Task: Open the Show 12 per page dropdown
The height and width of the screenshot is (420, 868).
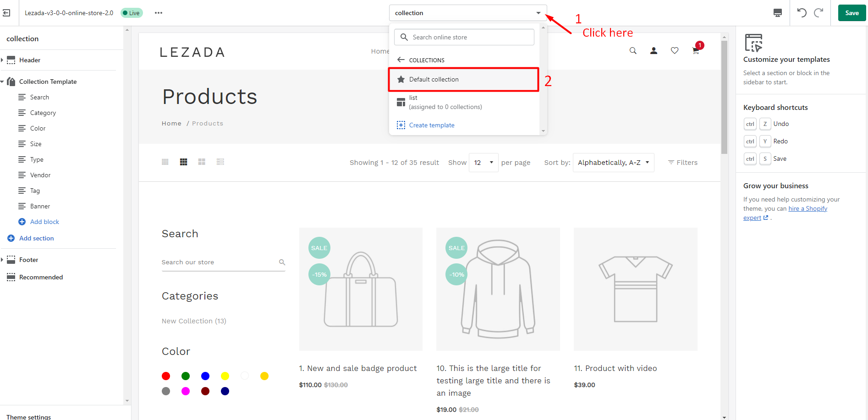Action: [483, 162]
